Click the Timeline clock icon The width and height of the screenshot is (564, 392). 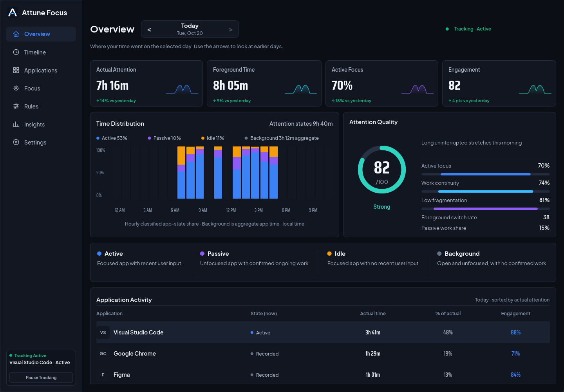16,52
